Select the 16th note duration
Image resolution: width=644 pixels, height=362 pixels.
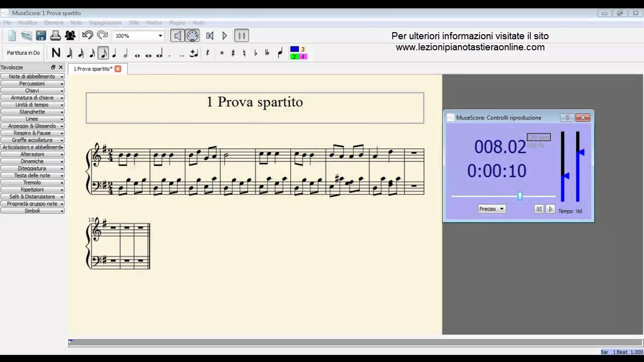pyautogui.click(x=92, y=53)
